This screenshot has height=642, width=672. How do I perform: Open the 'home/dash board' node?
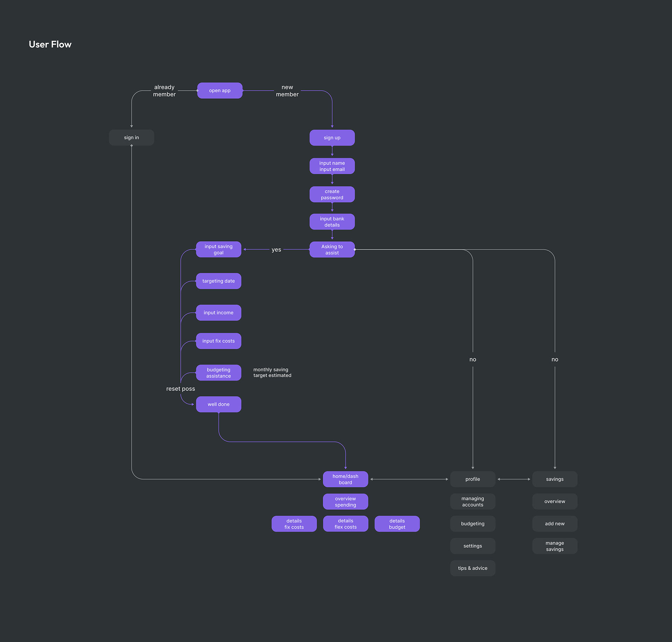tap(345, 479)
